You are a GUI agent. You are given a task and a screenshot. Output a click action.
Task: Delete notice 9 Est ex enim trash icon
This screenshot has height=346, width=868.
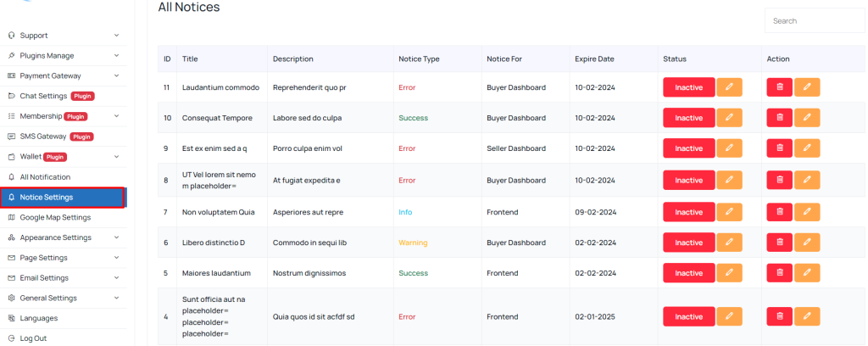[x=780, y=148]
